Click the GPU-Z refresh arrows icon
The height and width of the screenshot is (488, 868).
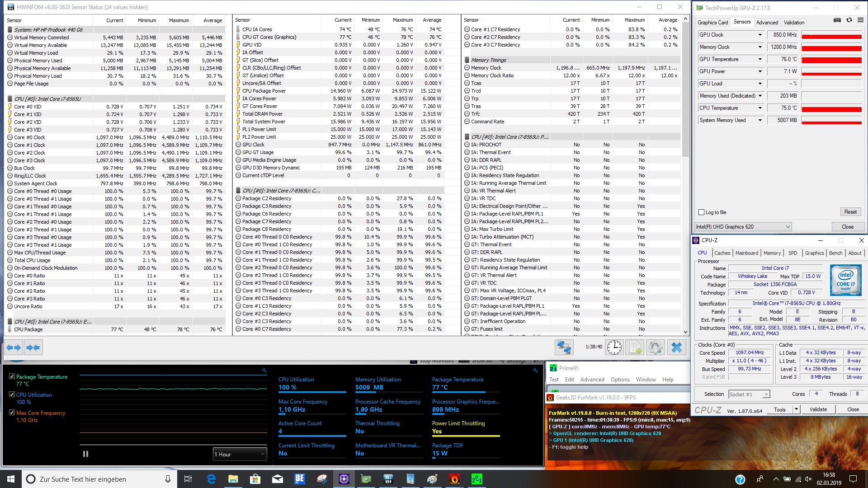(849, 20)
